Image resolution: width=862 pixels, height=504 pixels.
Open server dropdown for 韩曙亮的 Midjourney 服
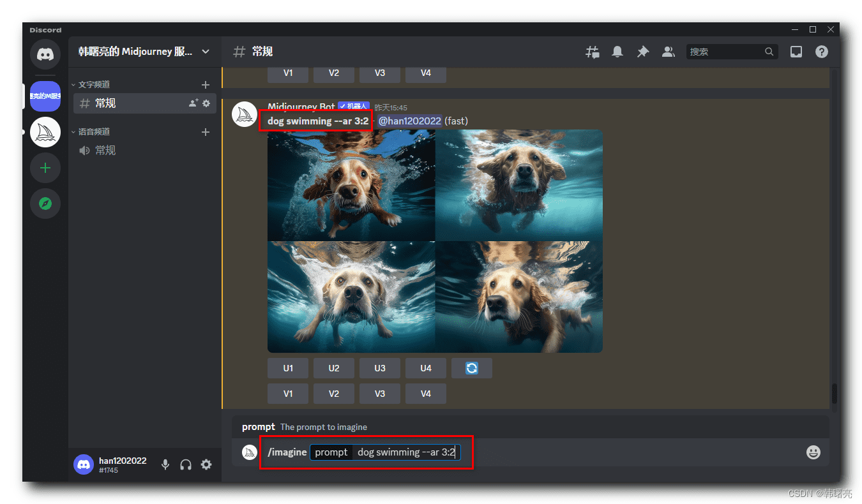tap(144, 52)
